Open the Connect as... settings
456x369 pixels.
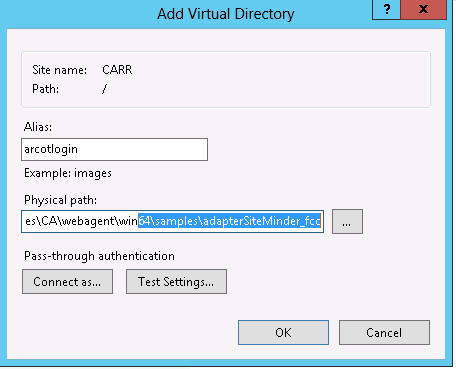(x=67, y=282)
